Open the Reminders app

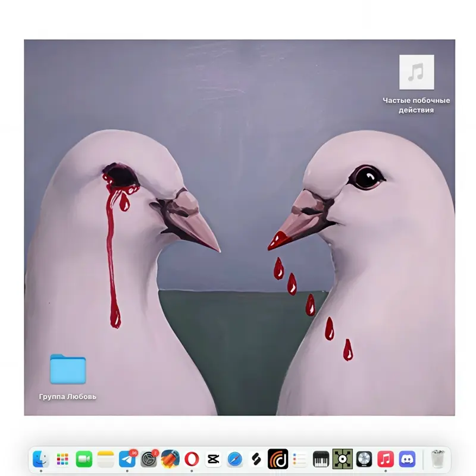pyautogui.click(x=299, y=459)
